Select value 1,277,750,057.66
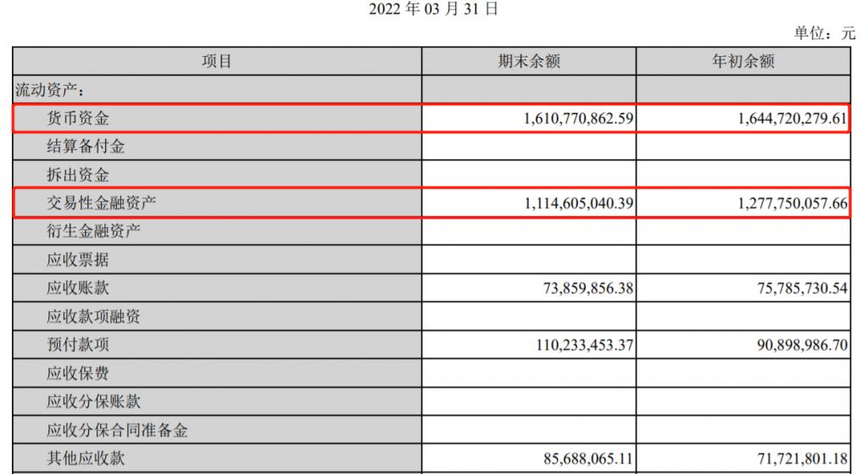 coord(793,204)
